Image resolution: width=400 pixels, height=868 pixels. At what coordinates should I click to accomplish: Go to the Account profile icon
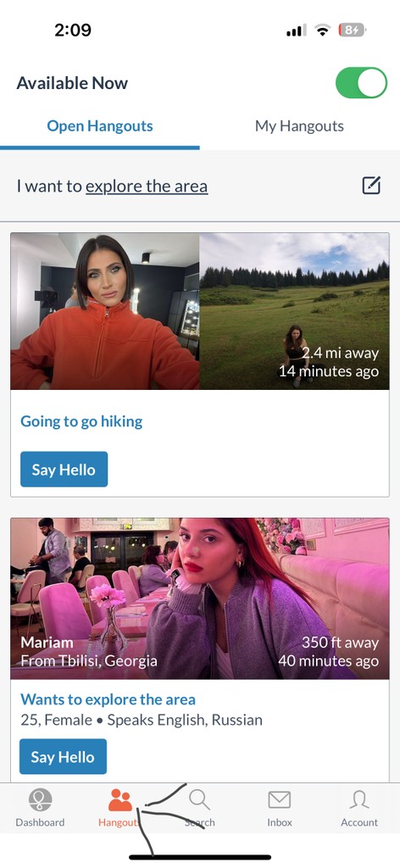coord(359,799)
